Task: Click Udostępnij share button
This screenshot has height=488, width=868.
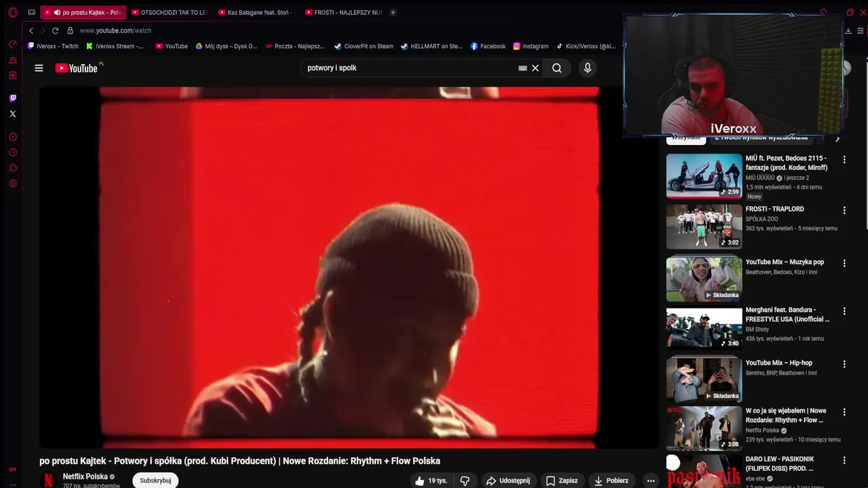Action: tap(508, 481)
